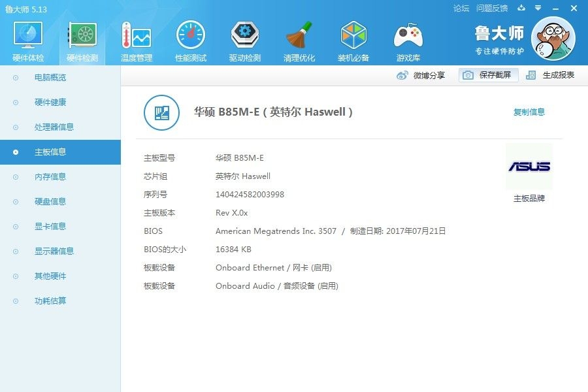Open 装机必备 essential software icon
The height and width of the screenshot is (392, 588).
353,41
